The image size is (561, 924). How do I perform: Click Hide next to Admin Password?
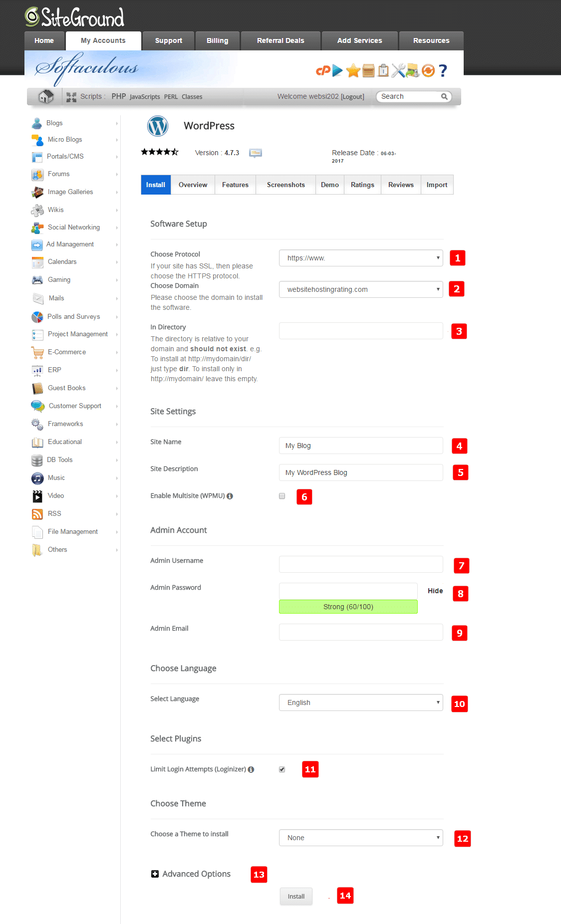click(x=435, y=591)
